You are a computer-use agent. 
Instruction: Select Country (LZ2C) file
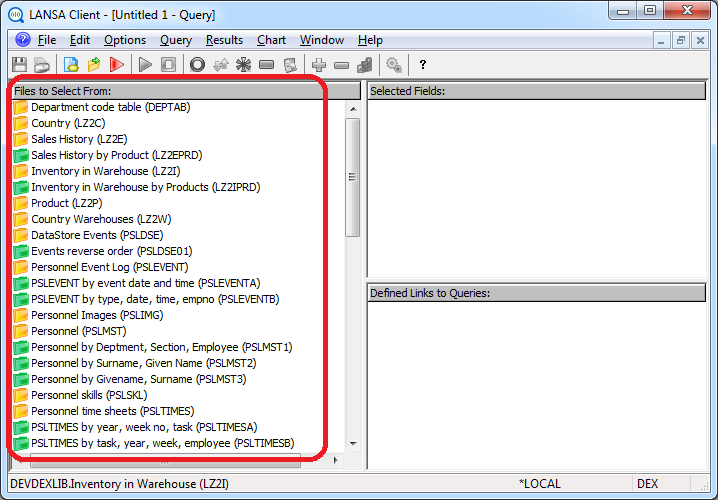[x=68, y=123]
